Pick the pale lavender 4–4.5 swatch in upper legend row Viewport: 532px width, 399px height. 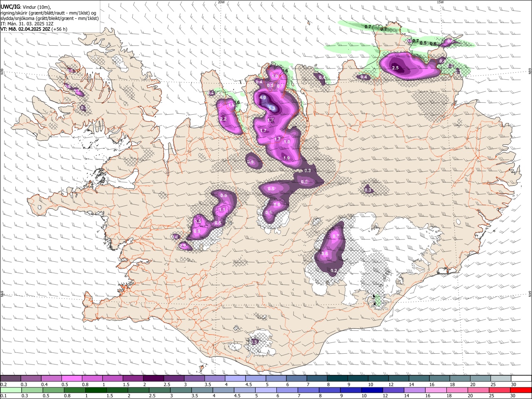(x=235, y=379)
